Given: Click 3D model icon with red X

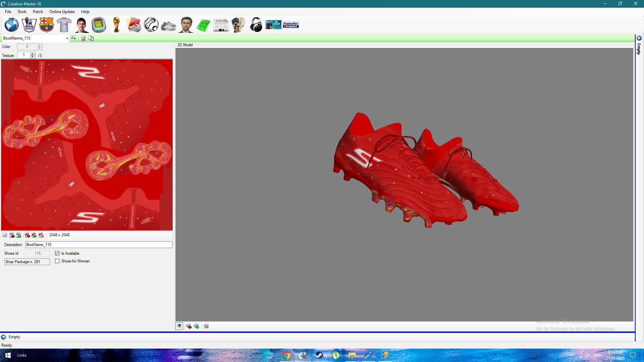Looking at the screenshot, I should tap(206, 326).
